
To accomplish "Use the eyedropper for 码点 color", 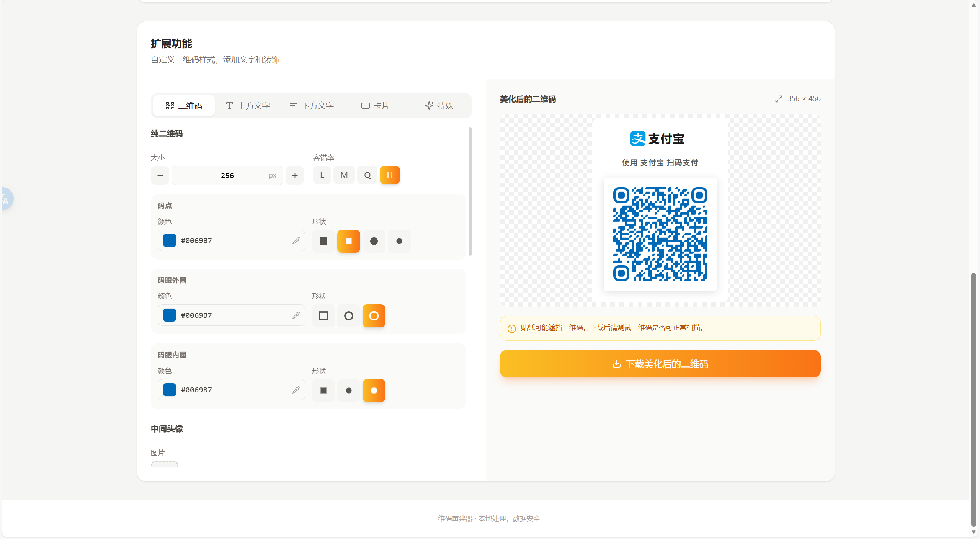I will 296,240.
